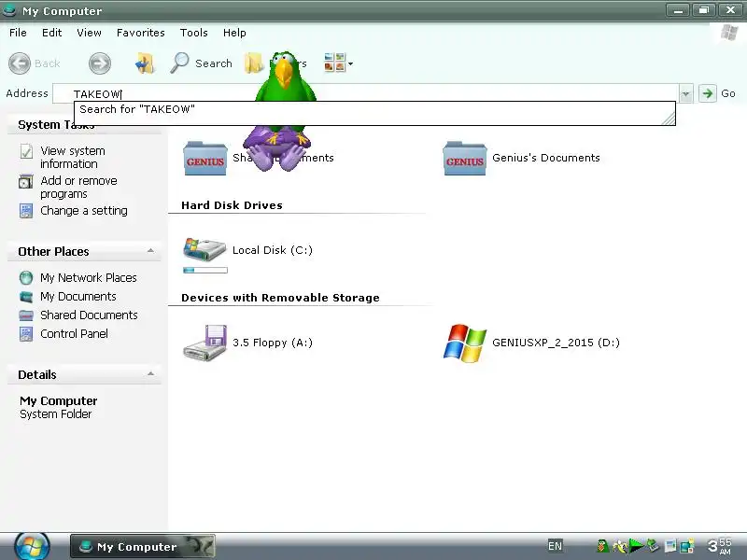
Task: Open the Favorites menu
Action: [141, 33]
